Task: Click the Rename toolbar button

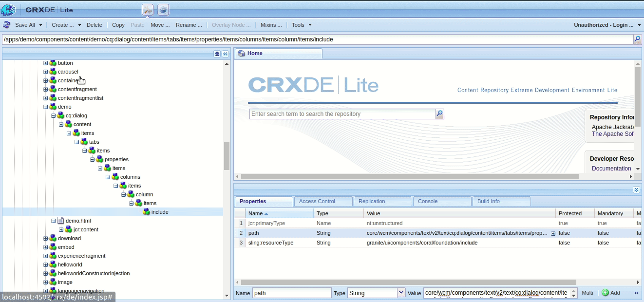Action: coord(189,25)
